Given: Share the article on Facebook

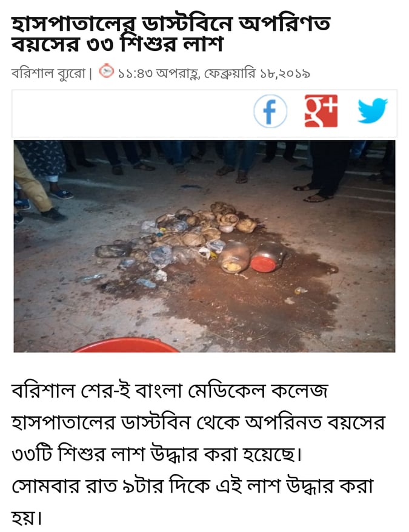Looking at the screenshot, I should [270, 111].
